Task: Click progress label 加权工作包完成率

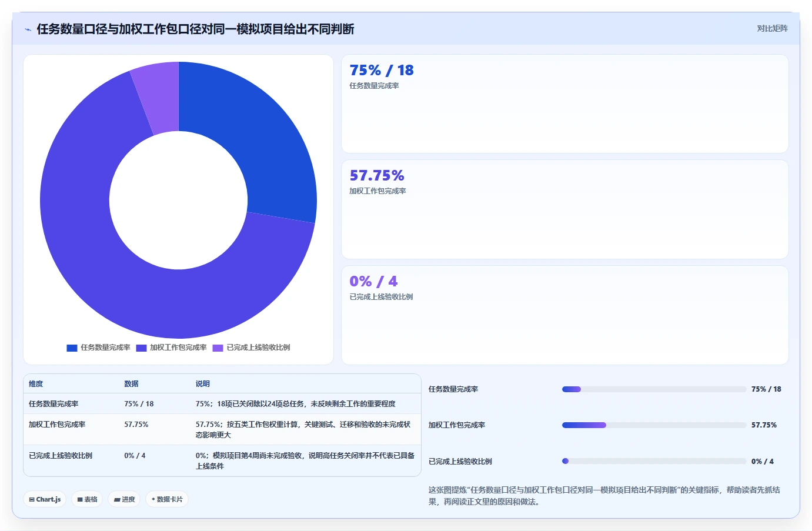Action: click(457, 425)
